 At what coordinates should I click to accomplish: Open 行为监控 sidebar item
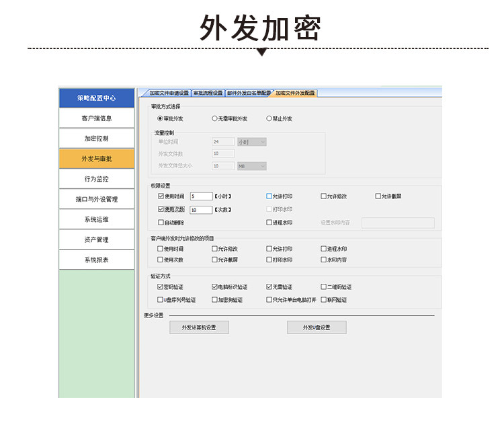pyautogui.click(x=96, y=179)
